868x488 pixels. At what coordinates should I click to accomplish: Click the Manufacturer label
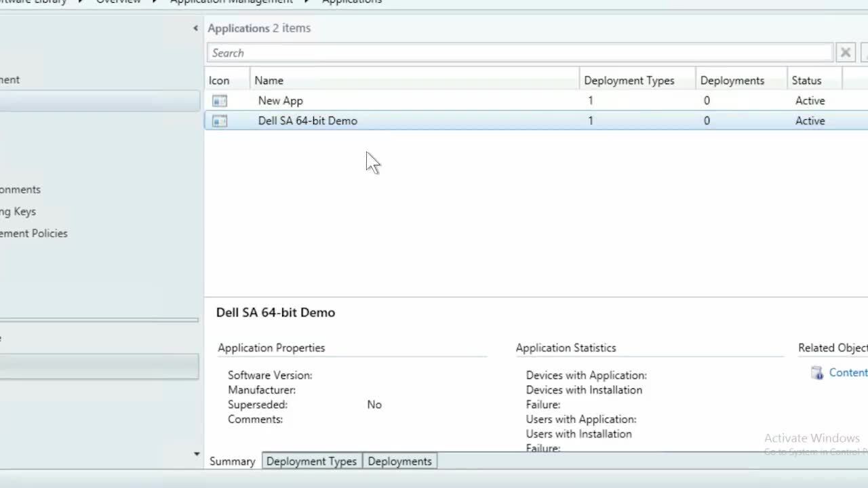(x=262, y=390)
